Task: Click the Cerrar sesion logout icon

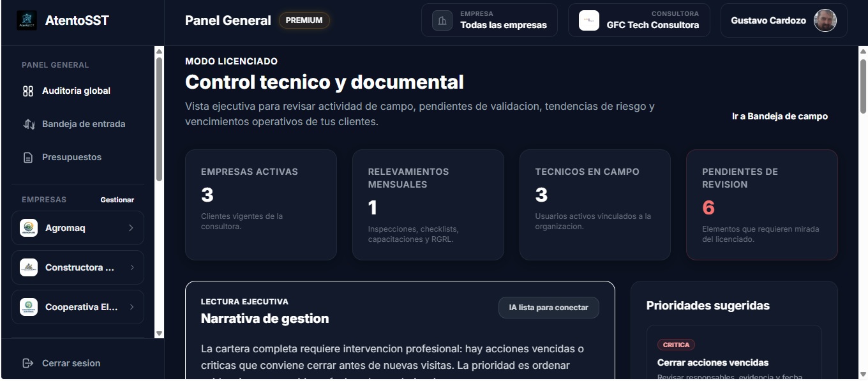Action: pos(28,363)
